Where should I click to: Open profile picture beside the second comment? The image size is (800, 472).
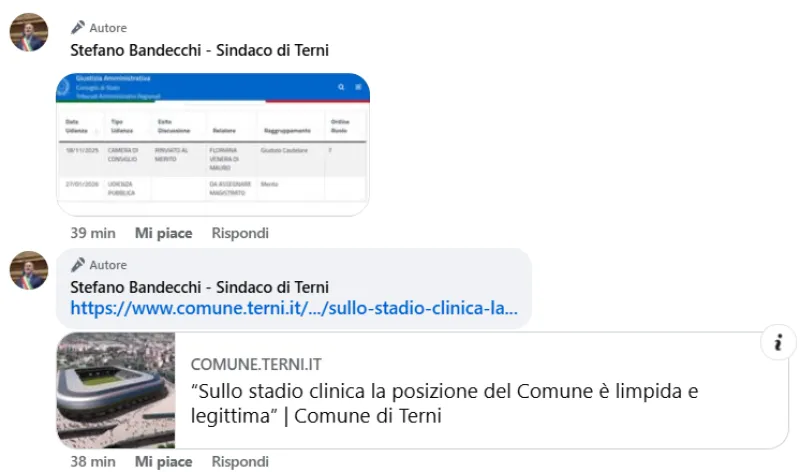[x=29, y=270]
